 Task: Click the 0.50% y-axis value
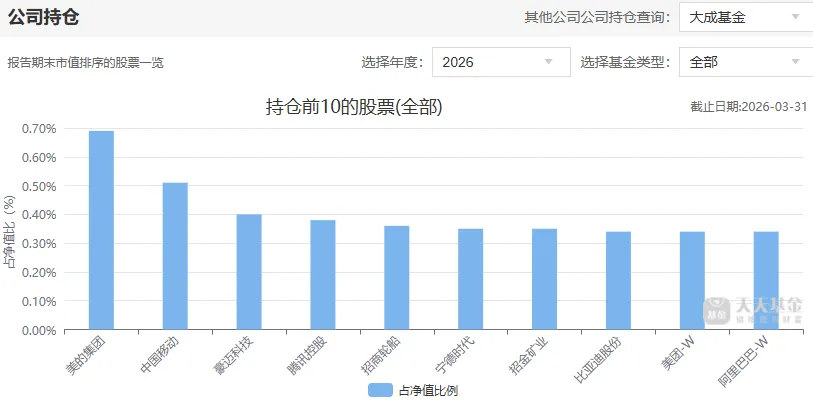click(x=39, y=186)
